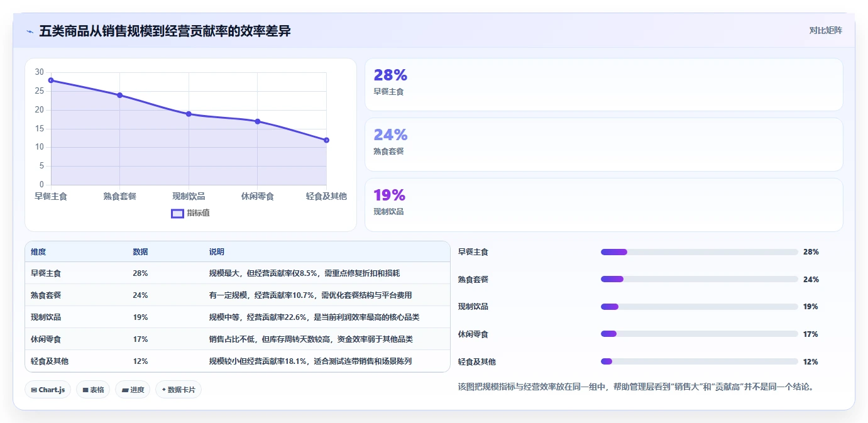
Task: Click the 数据 column header
Action: (140, 251)
